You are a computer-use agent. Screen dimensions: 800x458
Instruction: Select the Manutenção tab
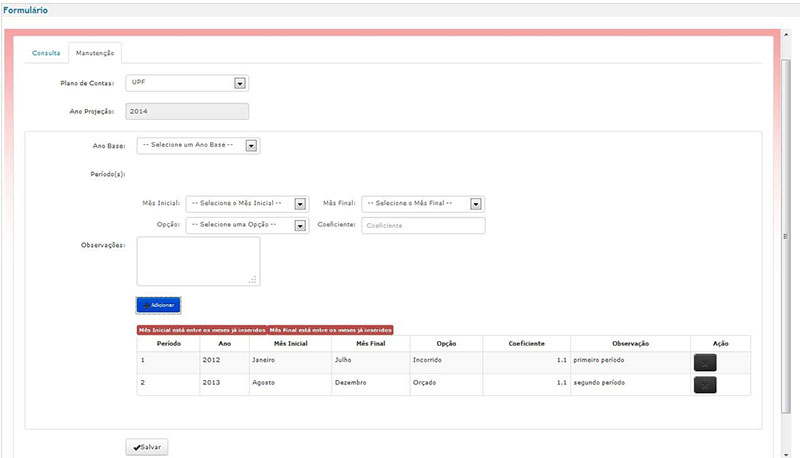pyautogui.click(x=95, y=53)
